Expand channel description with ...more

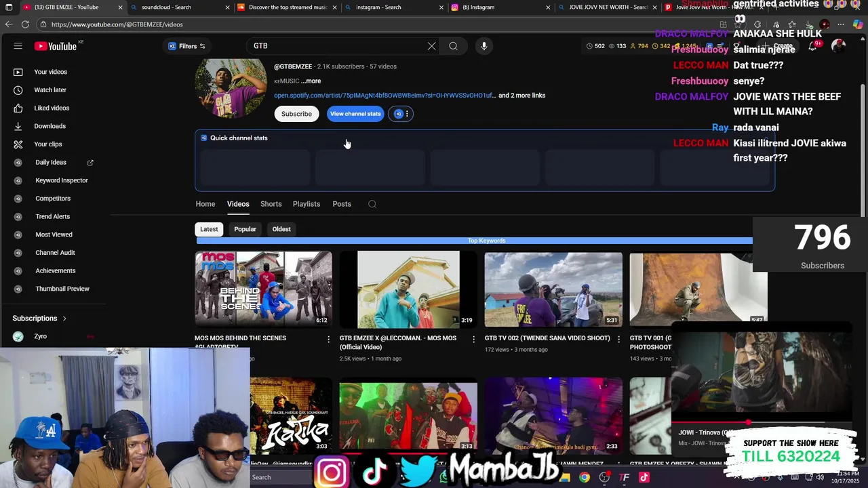click(311, 81)
